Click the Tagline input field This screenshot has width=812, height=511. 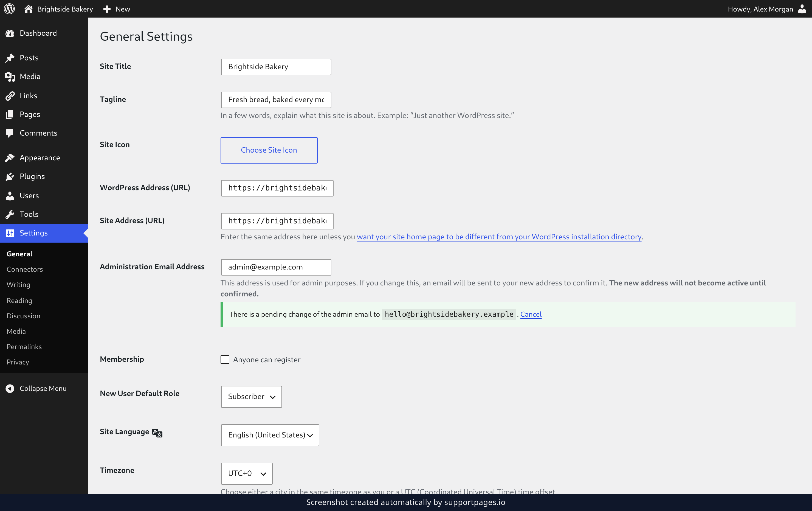[276, 100]
